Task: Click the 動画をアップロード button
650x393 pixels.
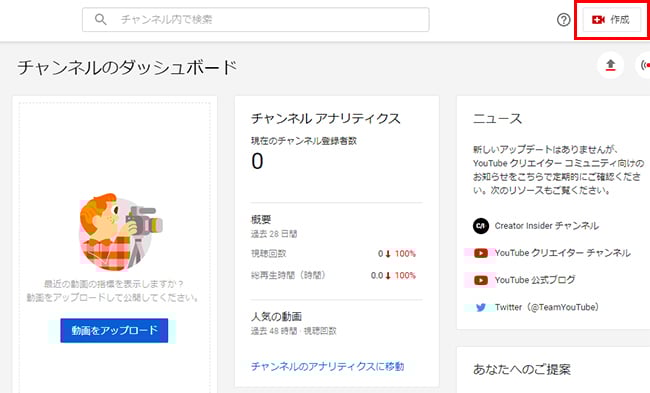Action: point(114,330)
